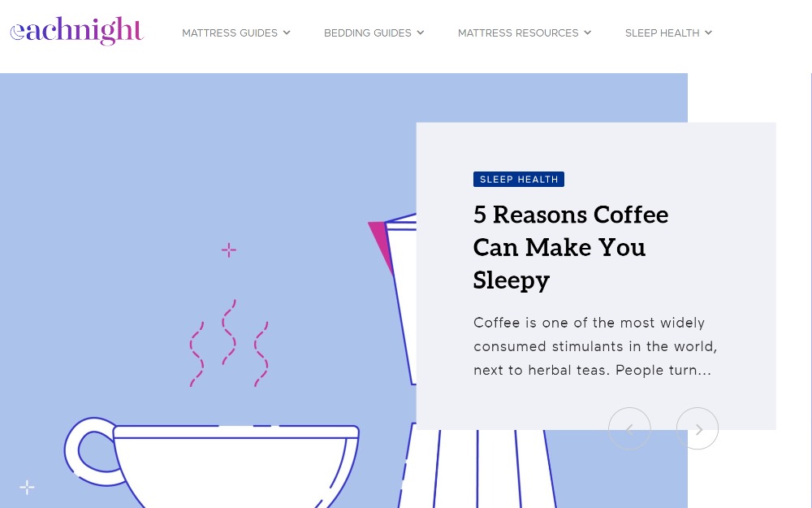The height and width of the screenshot is (508, 812).
Task: Open the Bedding Guides menu
Action: (368, 33)
